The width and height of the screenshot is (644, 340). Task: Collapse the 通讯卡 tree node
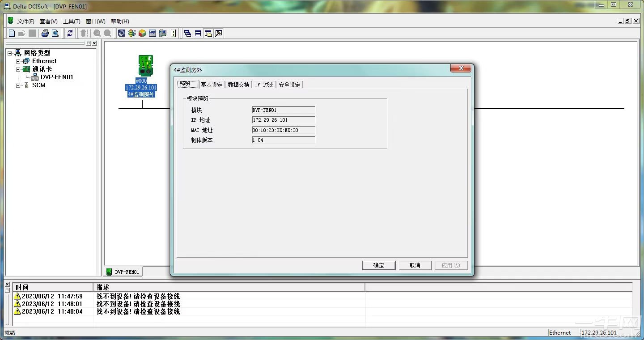pos(18,69)
